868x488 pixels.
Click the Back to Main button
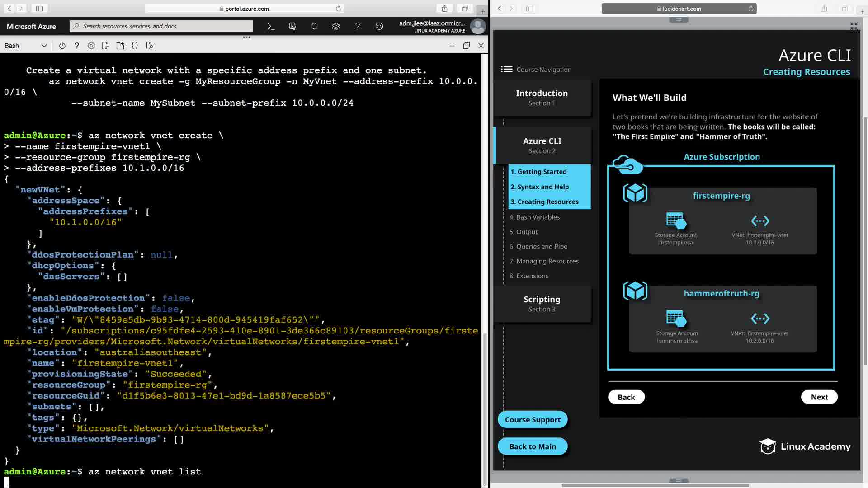(x=533, y=446)
